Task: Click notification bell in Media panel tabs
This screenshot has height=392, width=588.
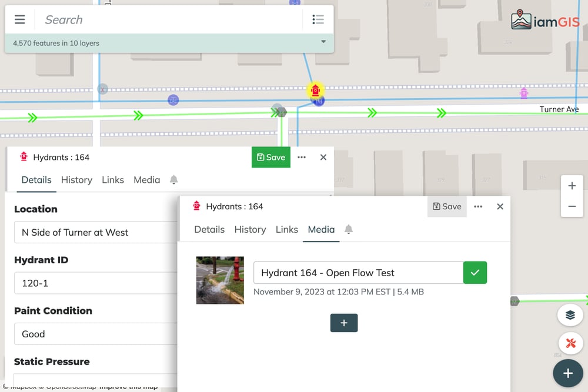Action: pyautogui.click(x=349, y=229)
